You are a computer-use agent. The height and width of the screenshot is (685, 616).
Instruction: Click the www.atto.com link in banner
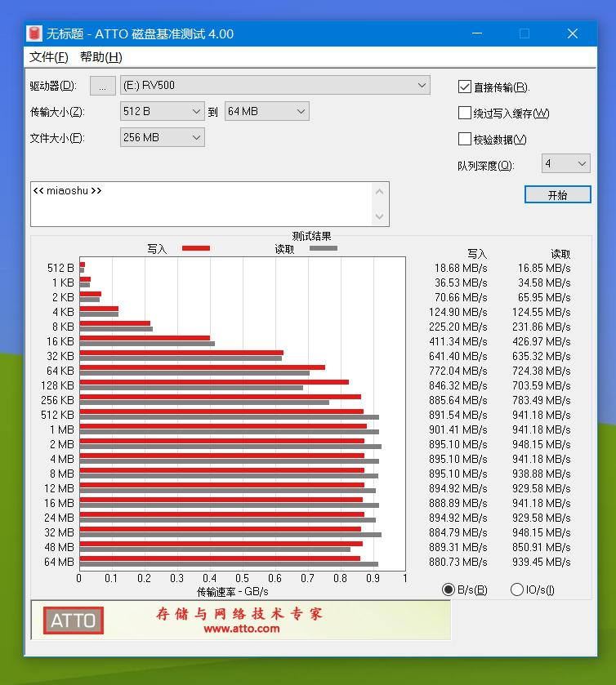pyautogui.click(x=241, y=629)
